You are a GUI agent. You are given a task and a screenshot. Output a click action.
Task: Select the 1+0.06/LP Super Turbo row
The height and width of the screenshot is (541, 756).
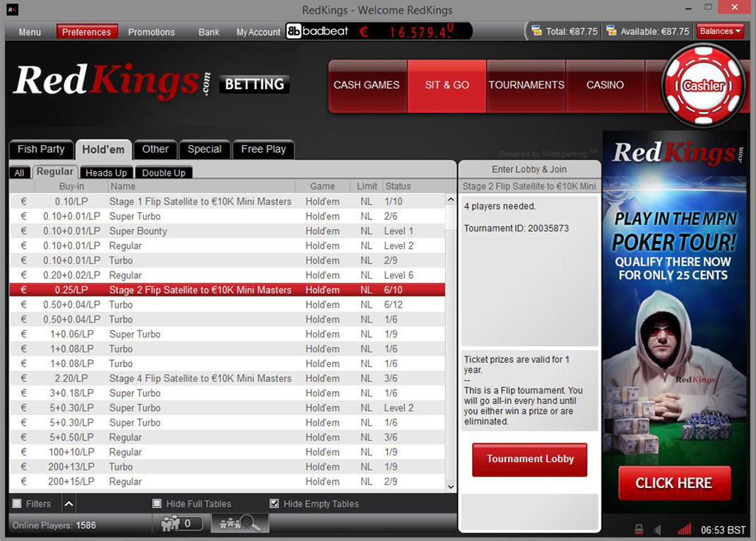tap(227, 334)
